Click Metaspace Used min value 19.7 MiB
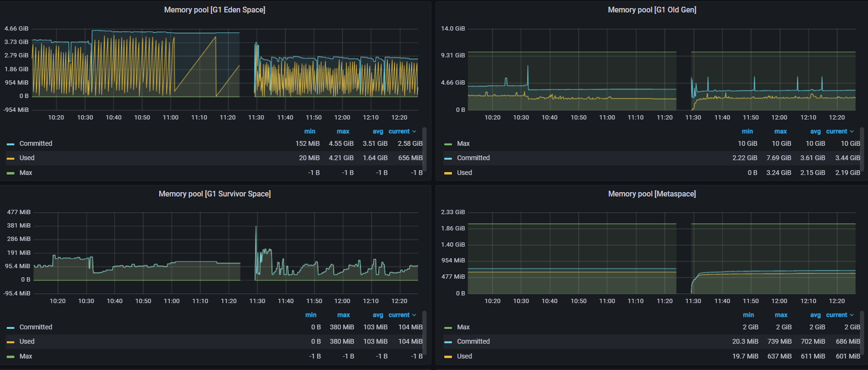The height and width of the screenshot is (370, 868). click(745, 356)
